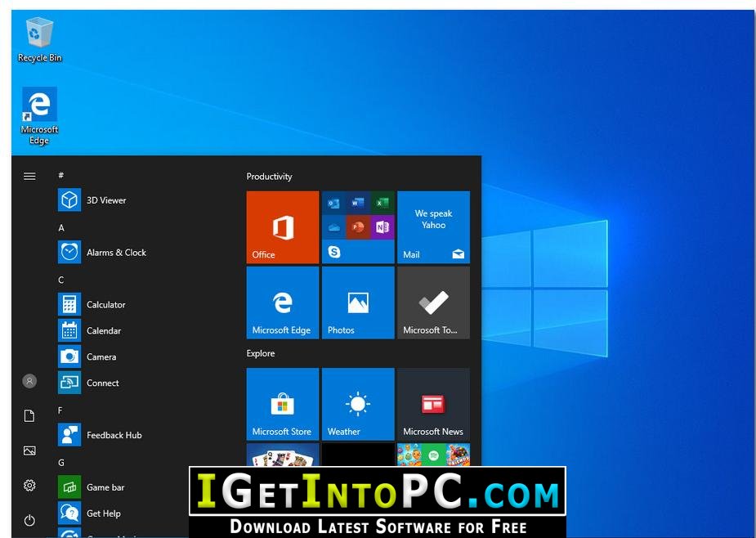
Task: Expand the Start menu hamburger navigation
Action: pos(29,176)
